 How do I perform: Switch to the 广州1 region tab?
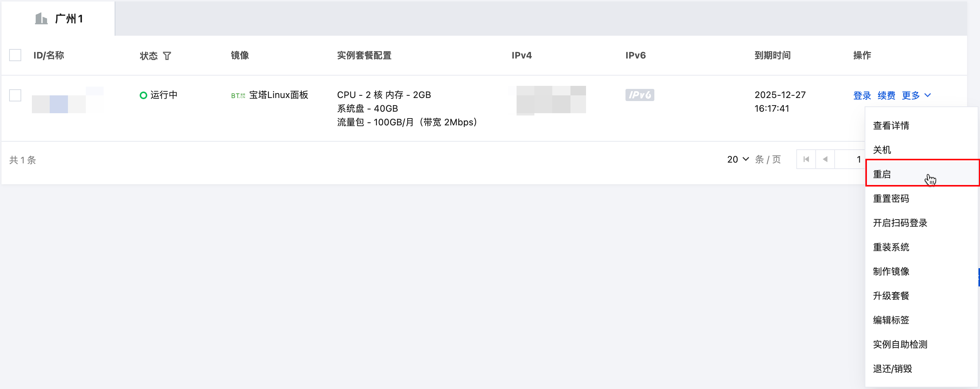(58, 18)
